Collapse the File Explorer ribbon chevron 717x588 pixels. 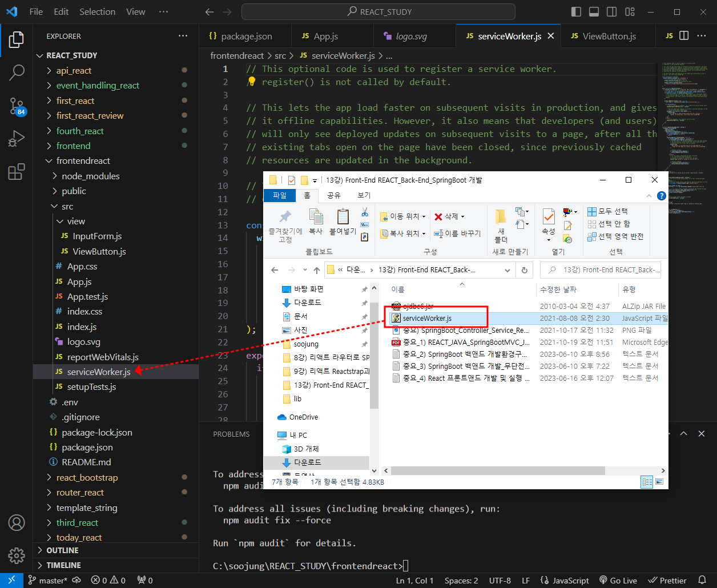(x=648, y=195)
